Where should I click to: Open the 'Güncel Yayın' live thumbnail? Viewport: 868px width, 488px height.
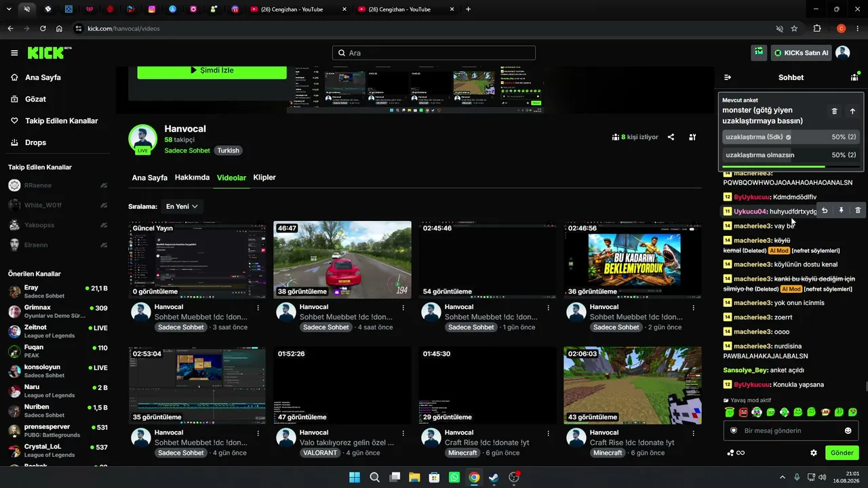click(197, 260)
